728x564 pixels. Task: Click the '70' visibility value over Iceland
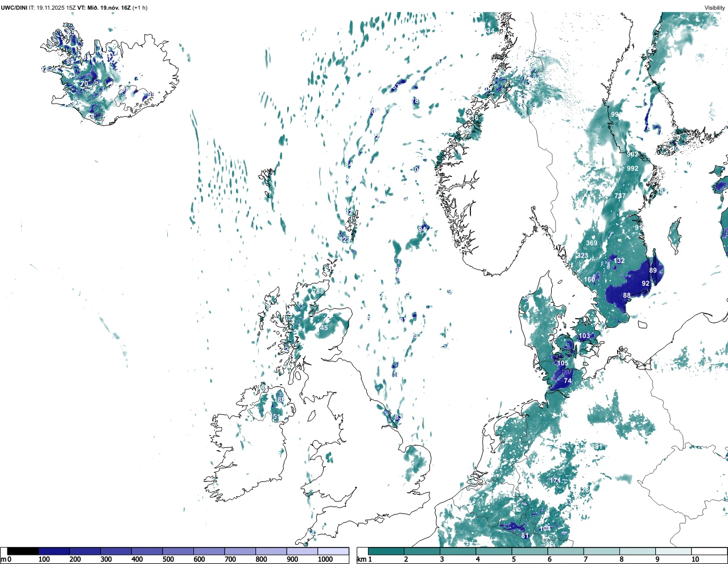84,84
